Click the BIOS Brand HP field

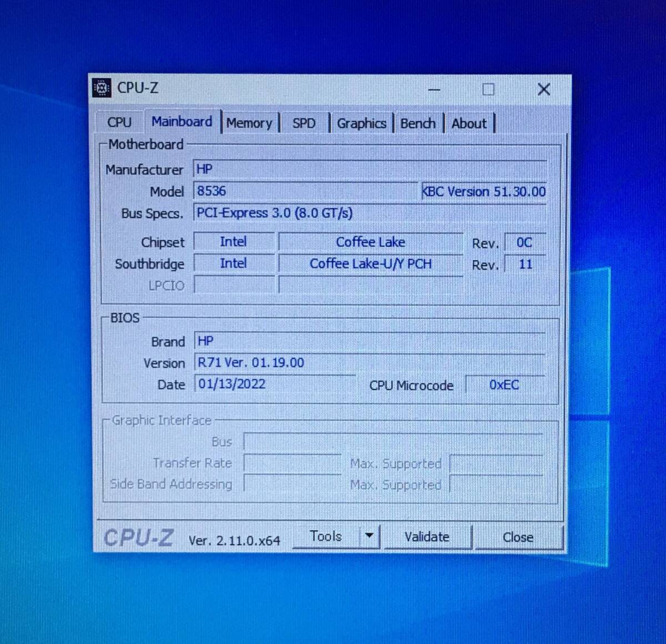(370, 341)
